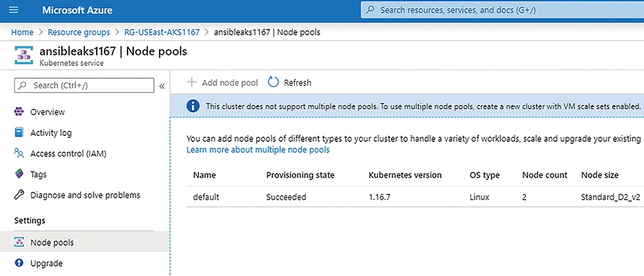Open Activity log page
This screenshot has width=644, height=276.
51,132
